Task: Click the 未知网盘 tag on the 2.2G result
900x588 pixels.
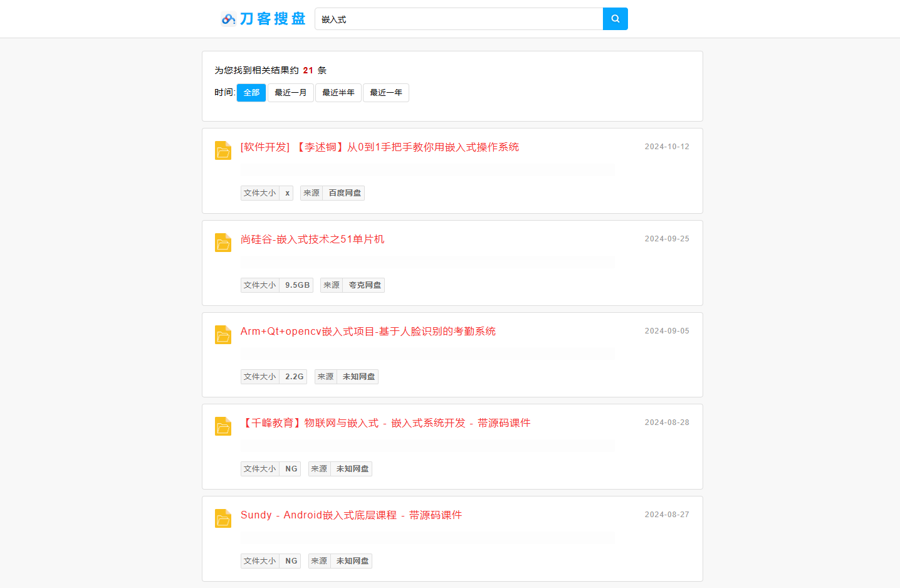Action: click(x=357, y=376)
